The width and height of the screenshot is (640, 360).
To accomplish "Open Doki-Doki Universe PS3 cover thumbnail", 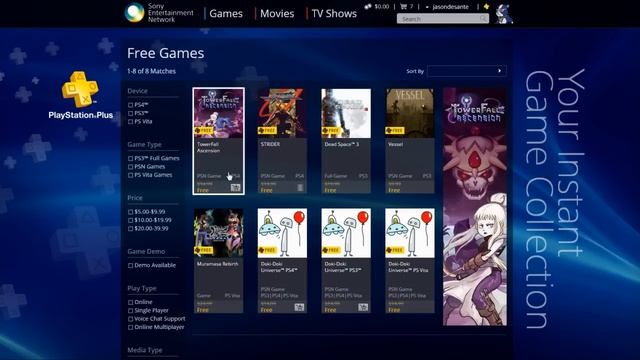I will [346, 233].
